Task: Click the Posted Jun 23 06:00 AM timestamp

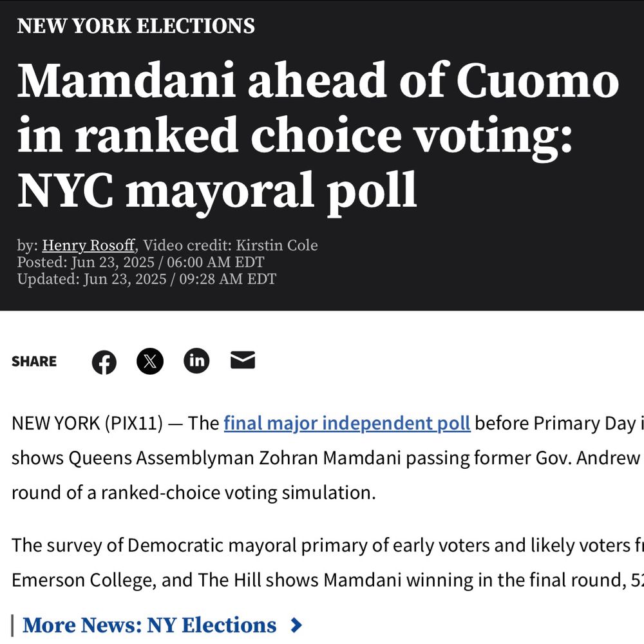Action: pyautogui.click(x=140, y=262)
